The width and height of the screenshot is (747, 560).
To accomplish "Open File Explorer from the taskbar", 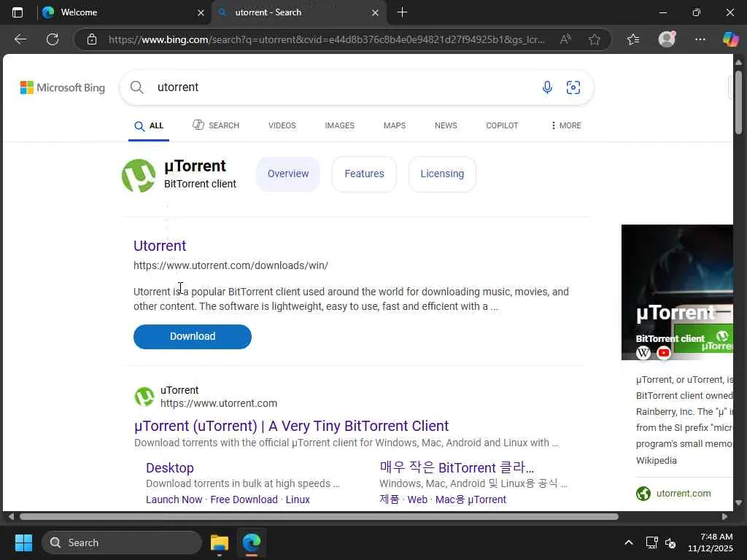I will coord(220,542).
